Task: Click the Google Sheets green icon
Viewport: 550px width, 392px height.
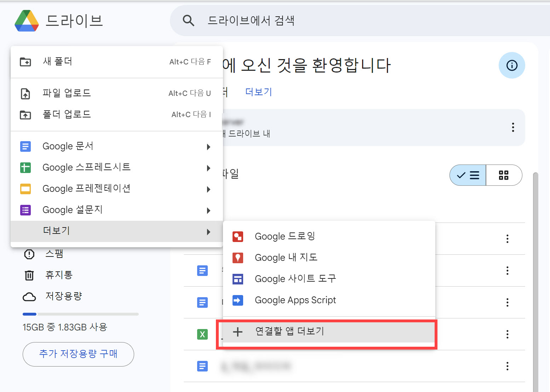Action: coord(25,168)
